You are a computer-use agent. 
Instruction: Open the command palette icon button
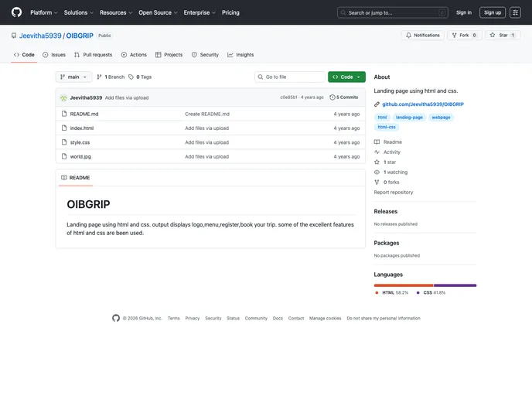[x=515, y=12]
